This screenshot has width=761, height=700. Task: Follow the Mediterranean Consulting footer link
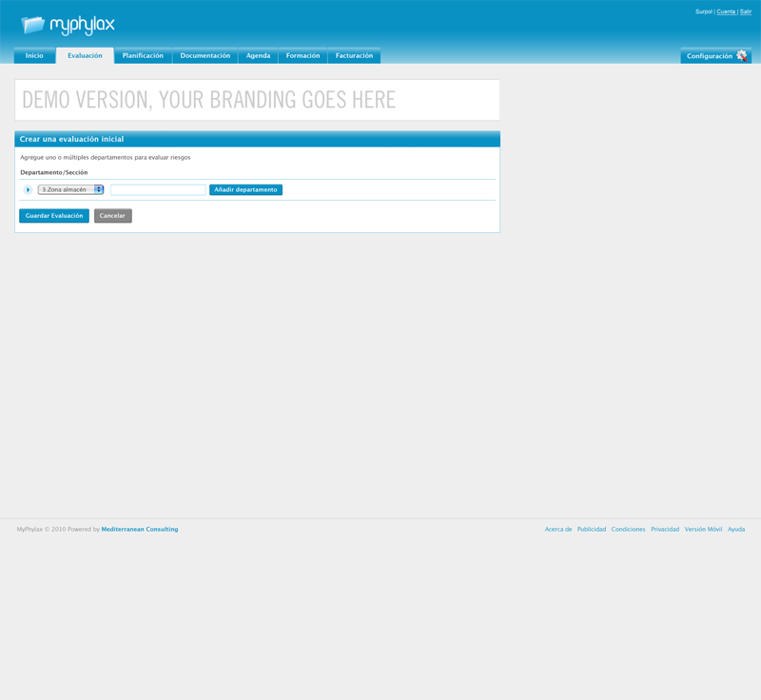point(139,529)
